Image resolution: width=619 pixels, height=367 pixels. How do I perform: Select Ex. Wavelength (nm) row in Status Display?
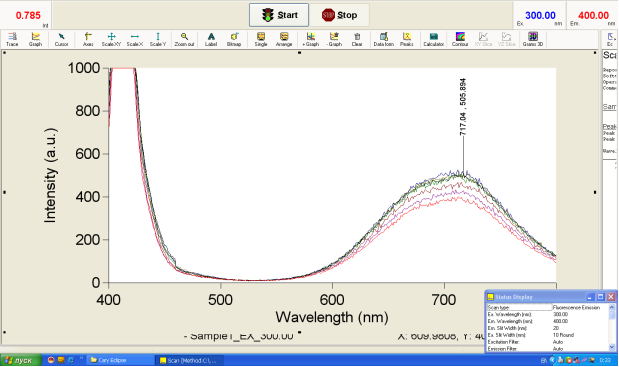548,315
